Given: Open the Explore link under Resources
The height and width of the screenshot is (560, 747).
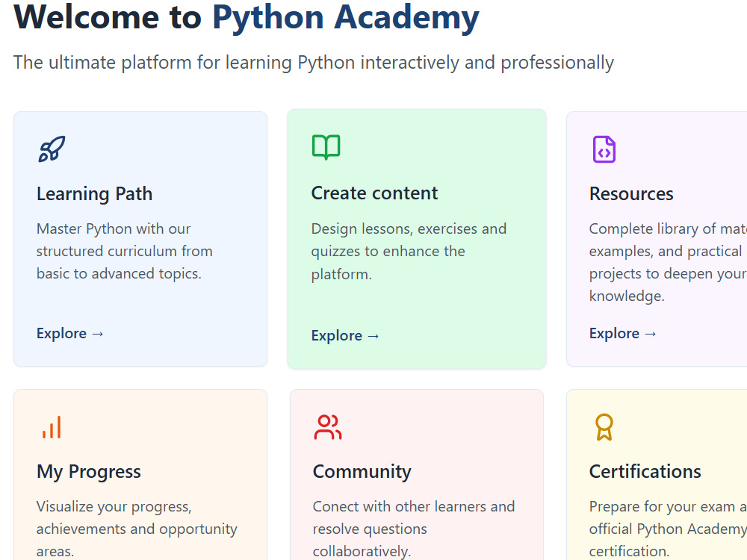Looking at the screenshot, I should pyautogui.click(x=623, y=333).
